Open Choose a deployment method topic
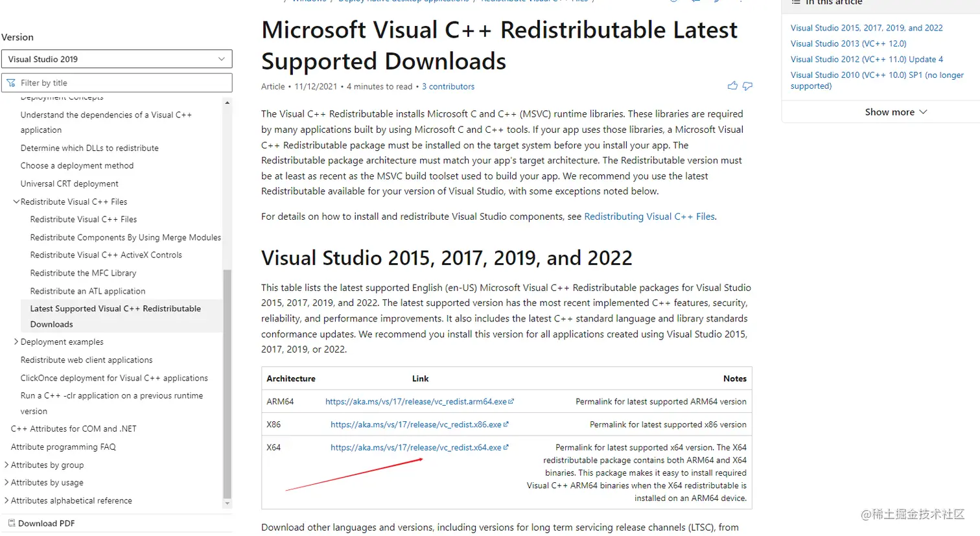Screen dimensions: 980x536 (77, 165)
